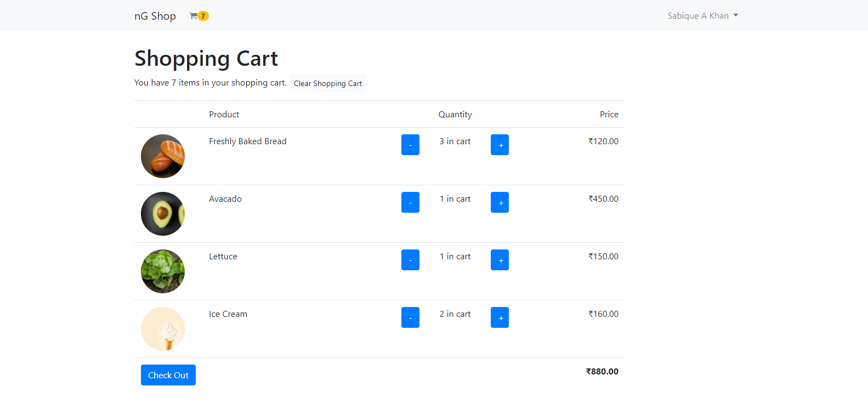
Task: Click the cart item count badge
Action: pos(203,16)
